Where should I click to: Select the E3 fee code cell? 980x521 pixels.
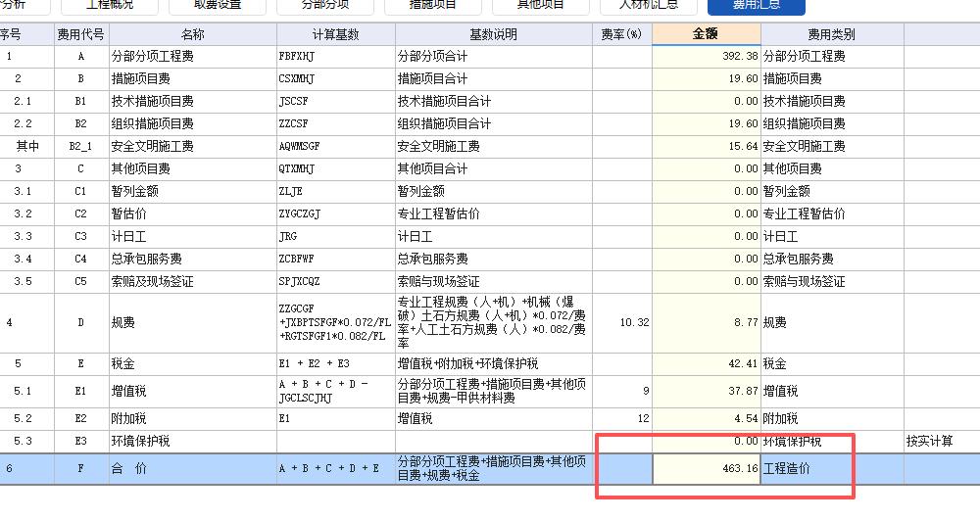tap(81, 441)
